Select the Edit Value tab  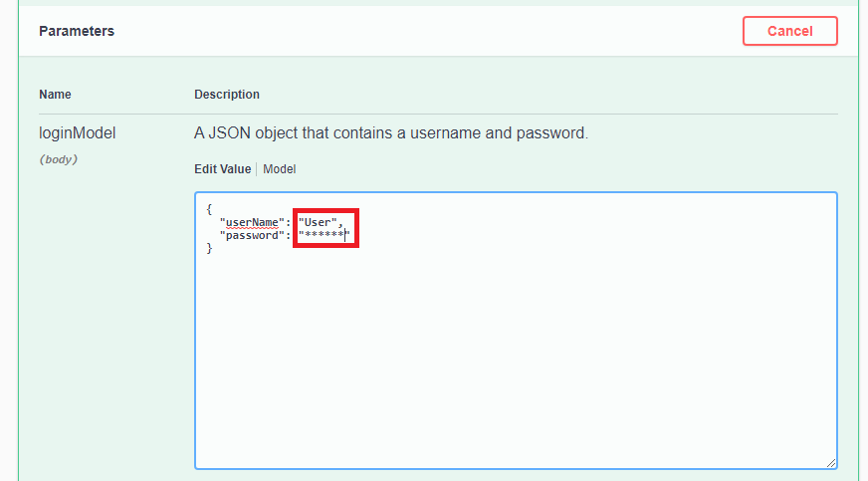tap(222, 169)
